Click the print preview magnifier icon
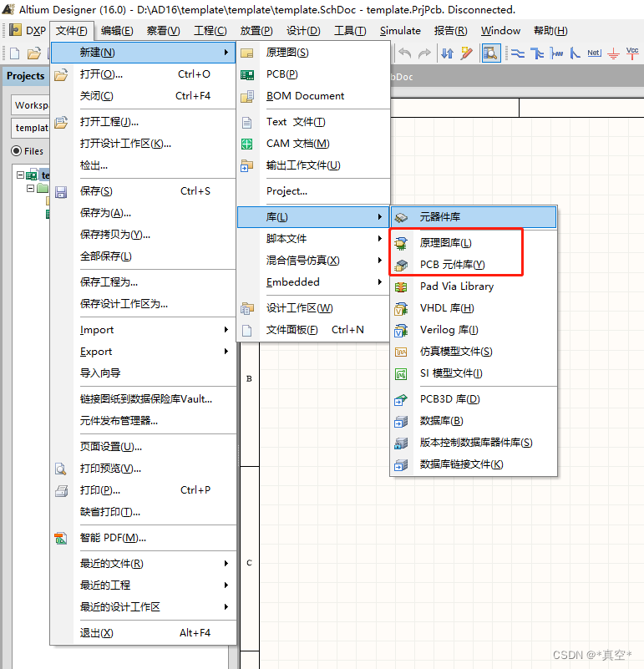644x669 pixels. [61, 469]
